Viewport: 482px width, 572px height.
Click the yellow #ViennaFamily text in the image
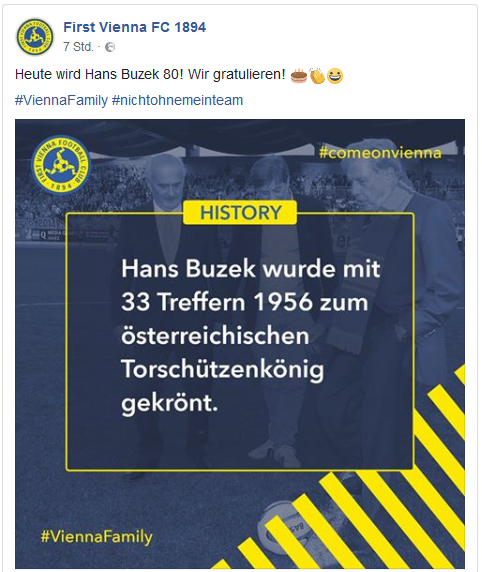[x=97, y=537]
